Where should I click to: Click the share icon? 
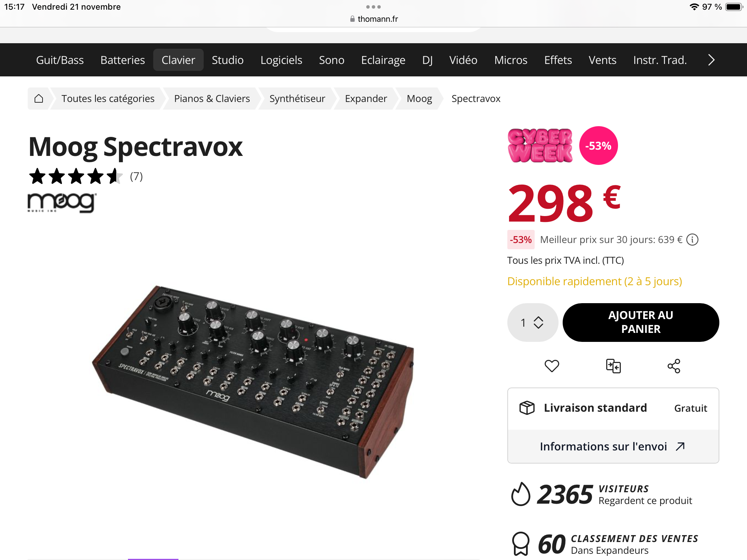click(674, 366)
